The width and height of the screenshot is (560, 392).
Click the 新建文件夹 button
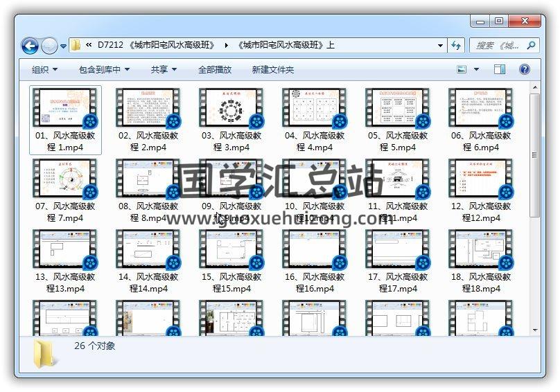tap(272, 69)
